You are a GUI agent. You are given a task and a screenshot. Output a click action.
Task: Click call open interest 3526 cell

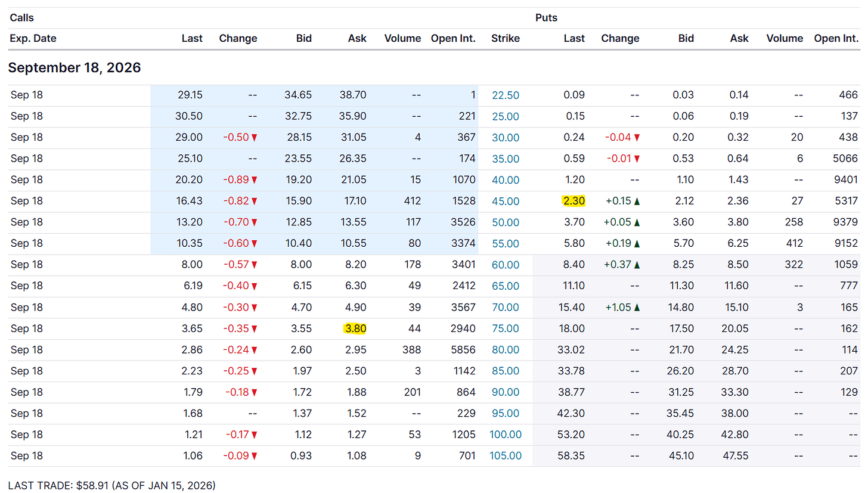(463, 222)
